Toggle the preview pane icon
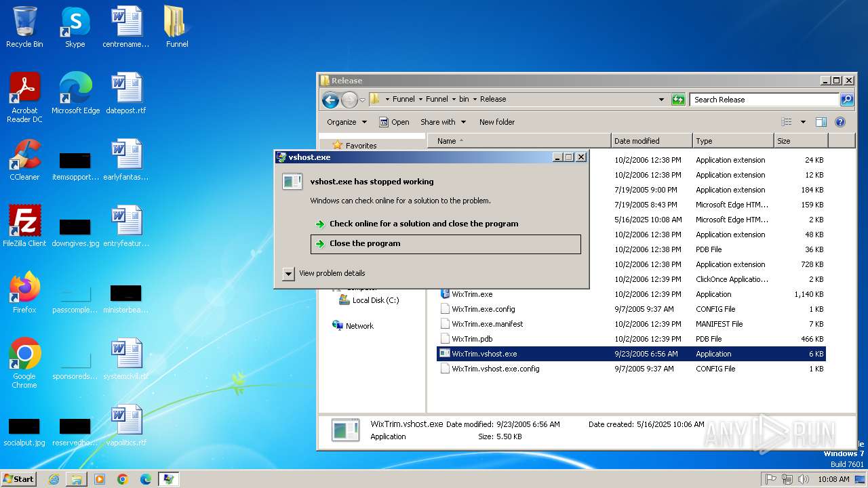 (x=821, y=122)
